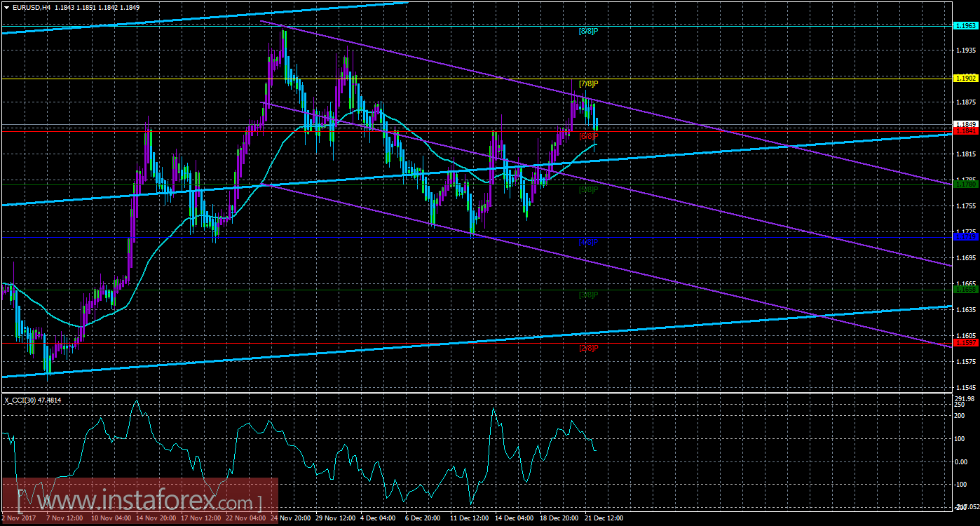Click the blue 1.1719 price tag

tap(965, 237)
